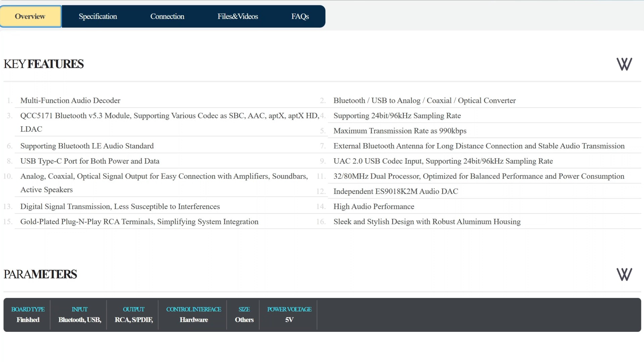Click the KEY FEATURES section heading
Viewport: 644px width, 362px height.
pyautogui.click(x=44, y=64)
